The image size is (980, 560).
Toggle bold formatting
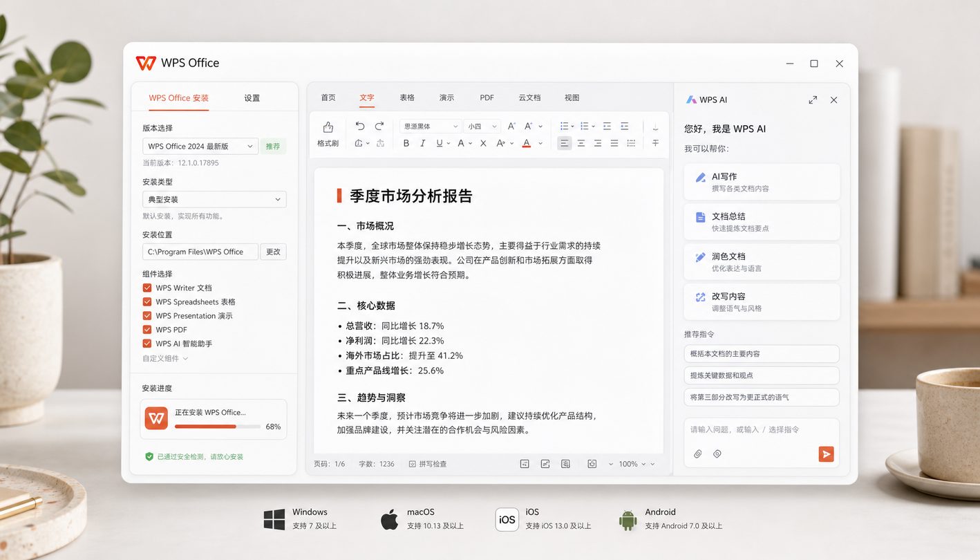(x=406, y=143)
